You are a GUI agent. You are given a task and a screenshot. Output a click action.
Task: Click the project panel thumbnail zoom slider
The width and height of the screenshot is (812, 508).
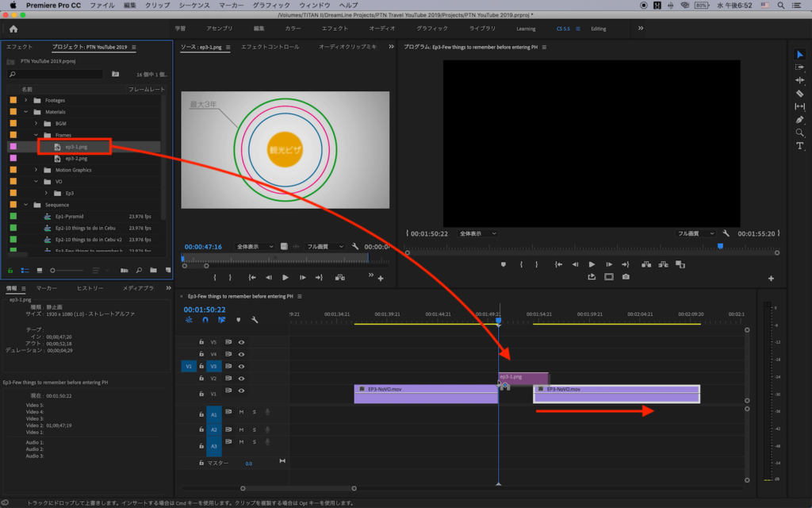[x=54, y=271]
